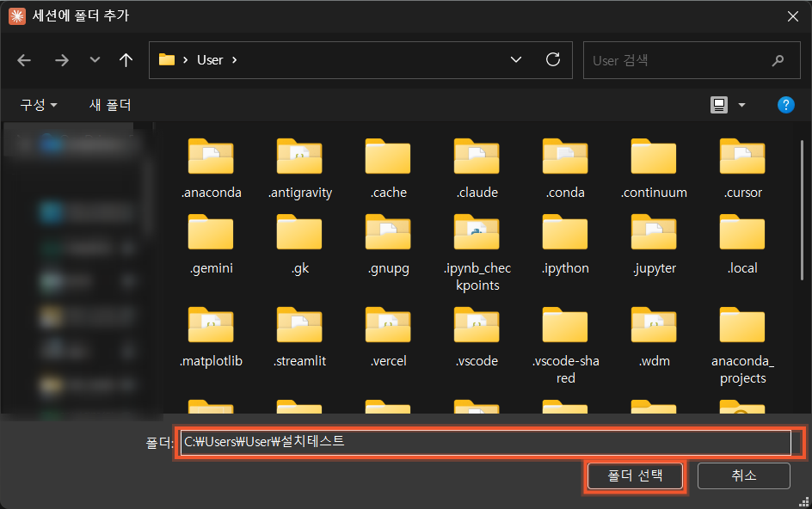Select the .claude folder
Viewport: 812px width, 509px height.
[x=477, y=169]
